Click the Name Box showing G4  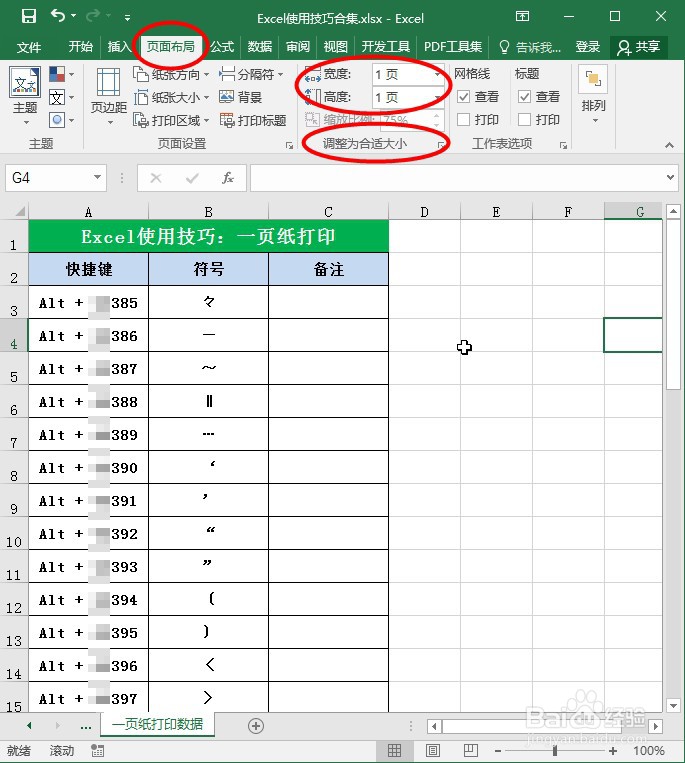48,178
